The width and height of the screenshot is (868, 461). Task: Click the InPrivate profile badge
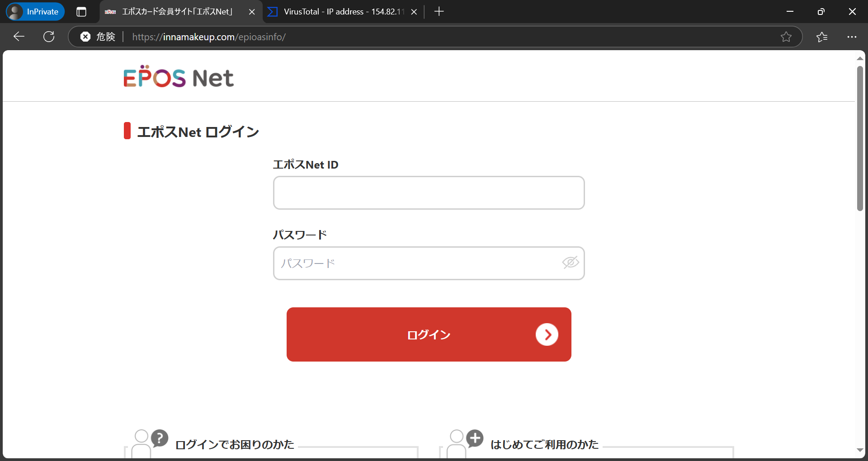pyautogui.click(x=35, y=12)
